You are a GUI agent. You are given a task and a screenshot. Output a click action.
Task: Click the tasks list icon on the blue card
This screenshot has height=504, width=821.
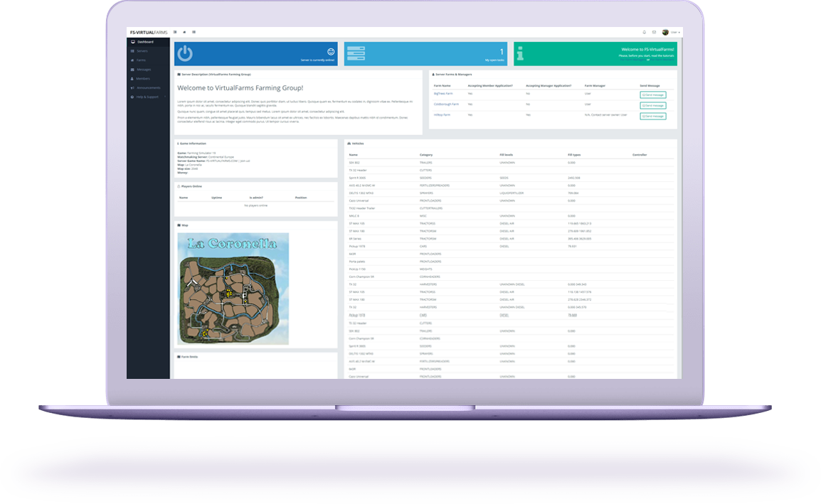(x=356, y=53)
